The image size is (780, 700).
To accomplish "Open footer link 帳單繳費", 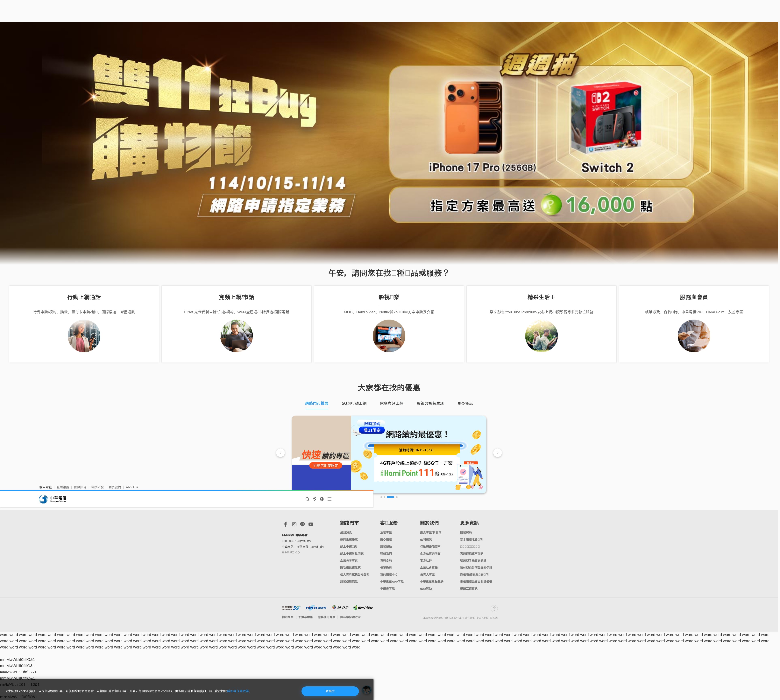I will pyautogui.click(x=386, y=567).
